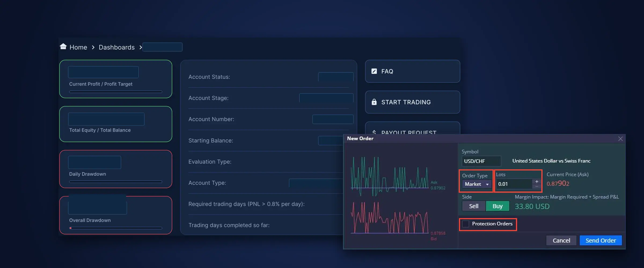Click the Cancel button

561,240
